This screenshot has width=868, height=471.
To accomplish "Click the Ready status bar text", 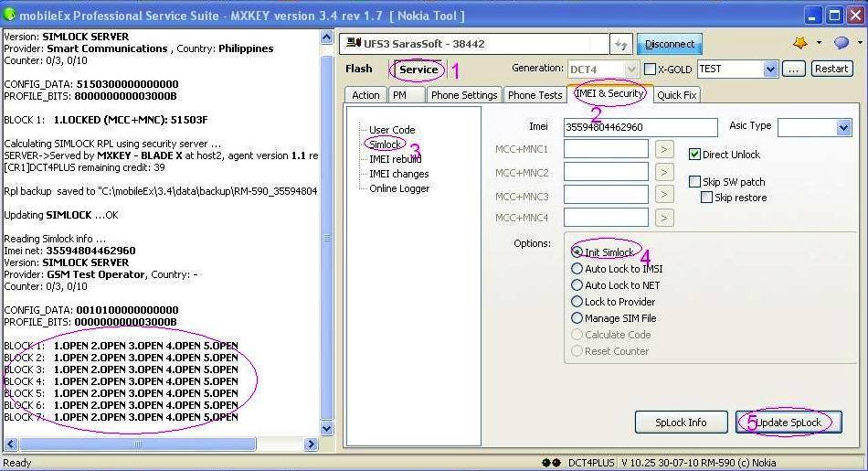I will (17, 463).
